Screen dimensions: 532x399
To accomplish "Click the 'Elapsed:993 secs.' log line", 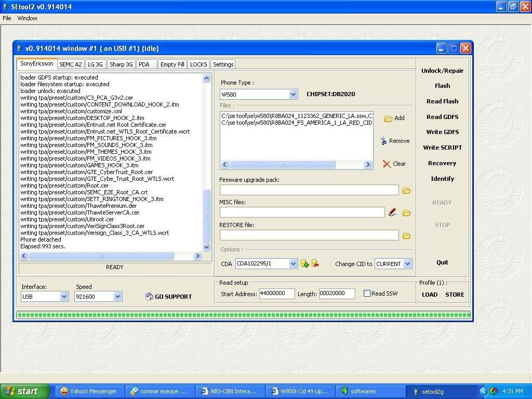I will 43,246.
